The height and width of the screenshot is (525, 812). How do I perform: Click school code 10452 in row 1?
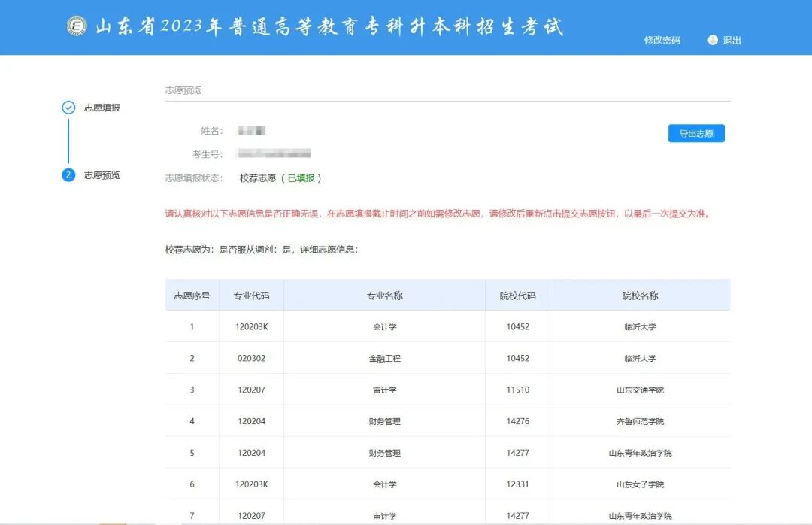[x=518, y=327]
